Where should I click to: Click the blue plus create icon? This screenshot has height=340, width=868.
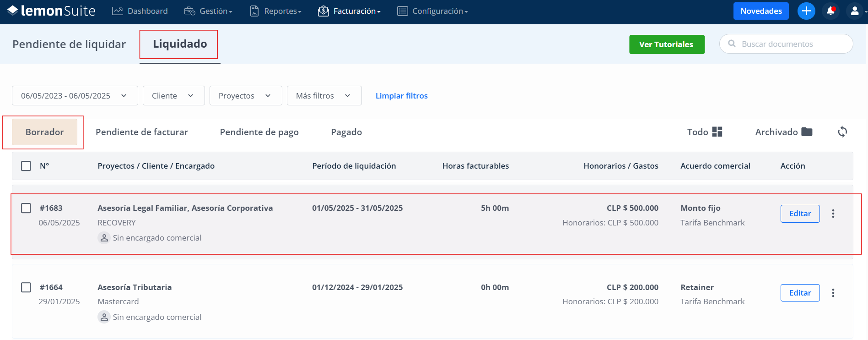tap(806, 11)
